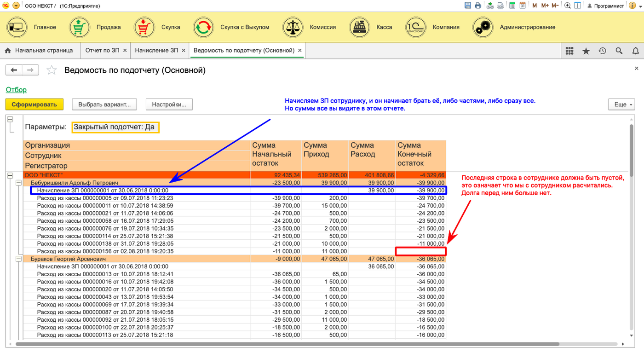644x353 pixels.
Task: Click the save (floppy disk) icon
Action: (468, 6)
